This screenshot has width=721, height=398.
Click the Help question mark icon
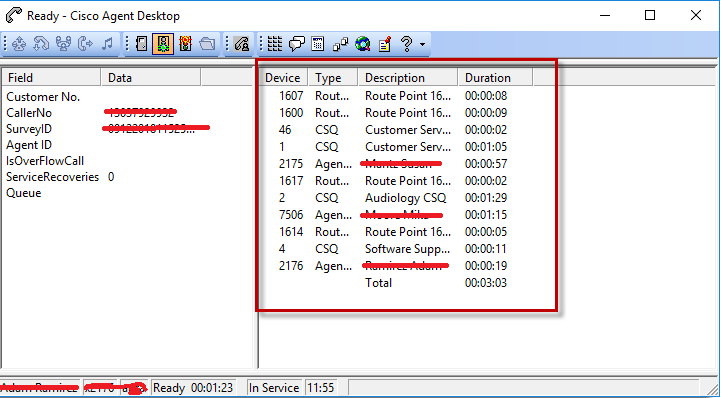406,44
